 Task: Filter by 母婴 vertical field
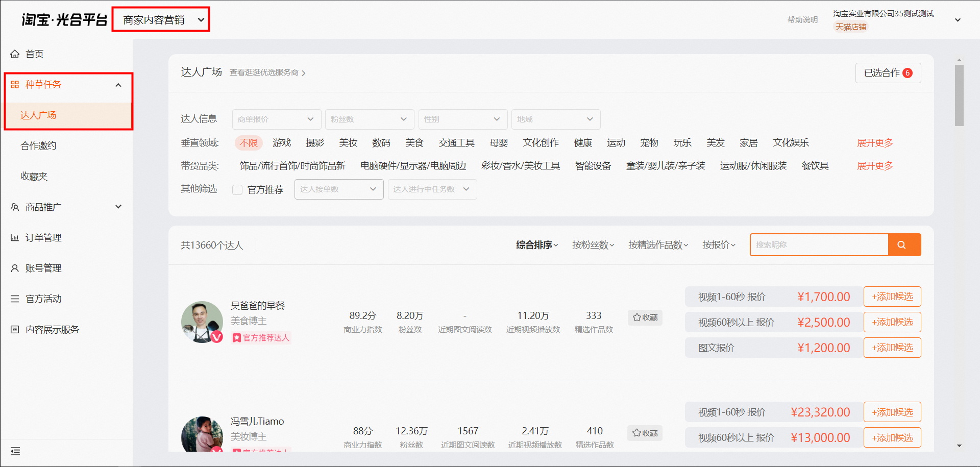tap(499, 143)
